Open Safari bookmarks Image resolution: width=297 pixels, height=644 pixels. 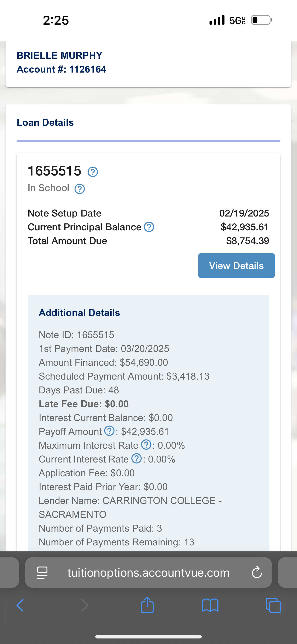click(x=210, y=605)
